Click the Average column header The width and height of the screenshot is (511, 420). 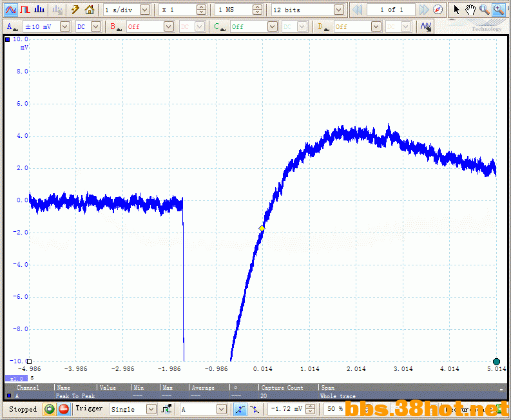coord(203,388)
